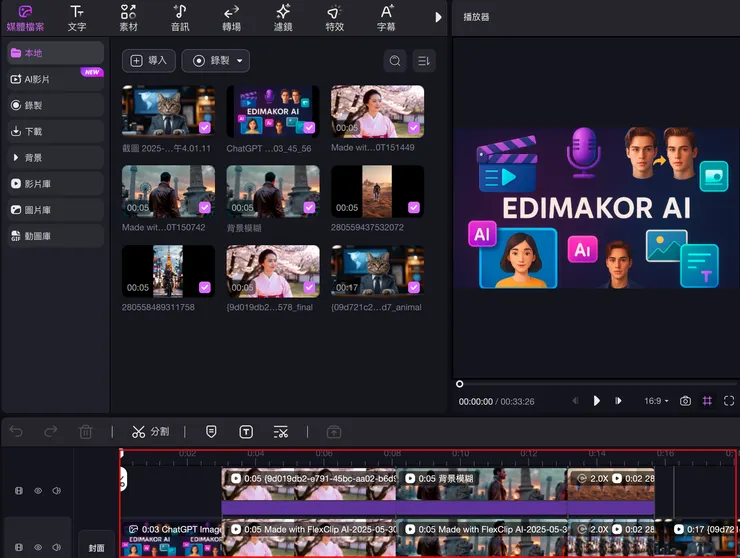
Task: Hide the upper track with eye icon
Action: pyautogui.click(x=38, y=491)
